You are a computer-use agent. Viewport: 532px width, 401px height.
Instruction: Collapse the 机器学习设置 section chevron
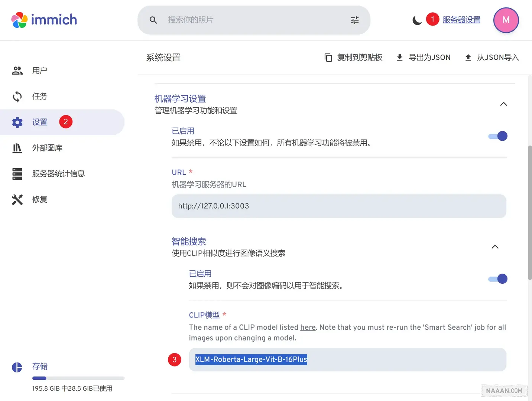[x=503, y=104]
